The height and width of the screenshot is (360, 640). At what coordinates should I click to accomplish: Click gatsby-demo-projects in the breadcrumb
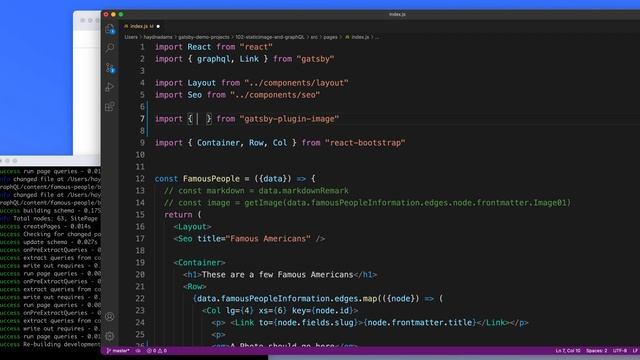(204, 37)
